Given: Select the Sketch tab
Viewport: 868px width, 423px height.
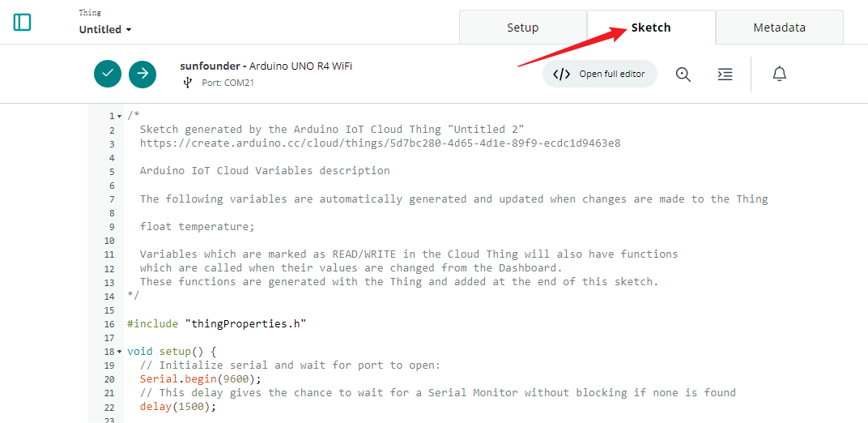Looking at the screenshot, I should [x=651, y=27].
